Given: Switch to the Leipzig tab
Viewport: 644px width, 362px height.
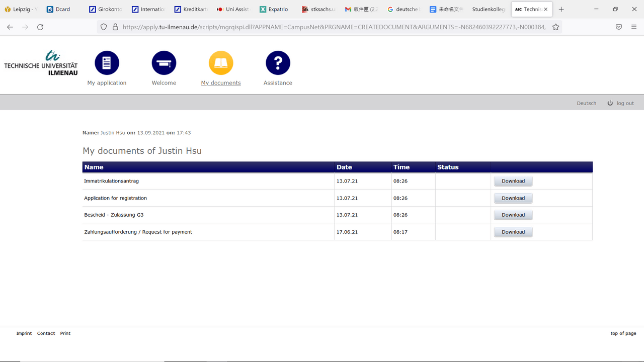Looking at the screenshot, I should (x=22, y=9).
